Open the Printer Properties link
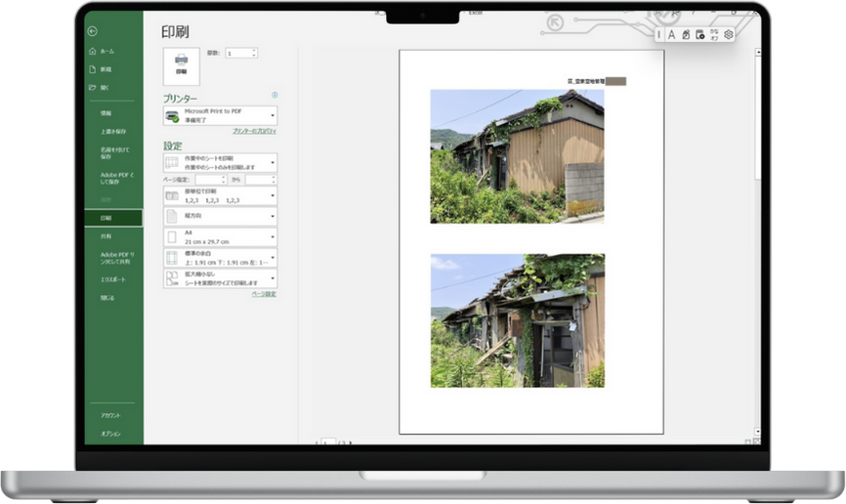 (x=254, y=131)
